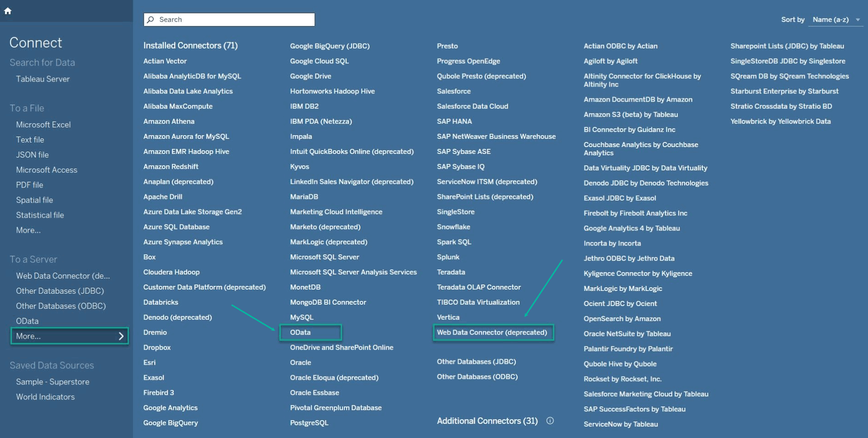Viewport: 868px width, 438px height.
Task: Click inside the Search input field
Action: coord(229,19)
